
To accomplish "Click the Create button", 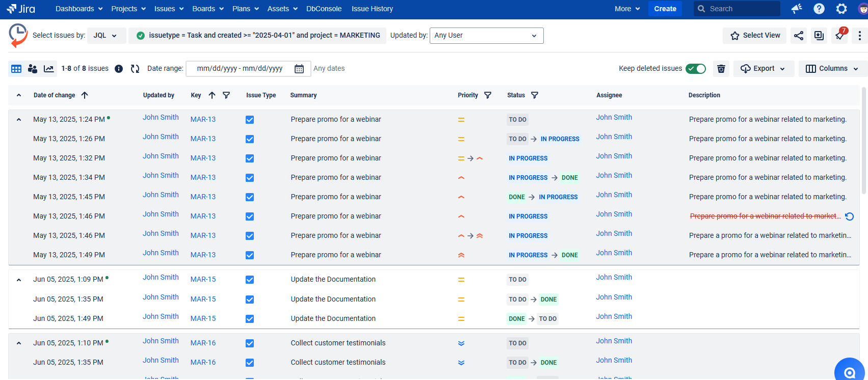I will click(665, 9).
